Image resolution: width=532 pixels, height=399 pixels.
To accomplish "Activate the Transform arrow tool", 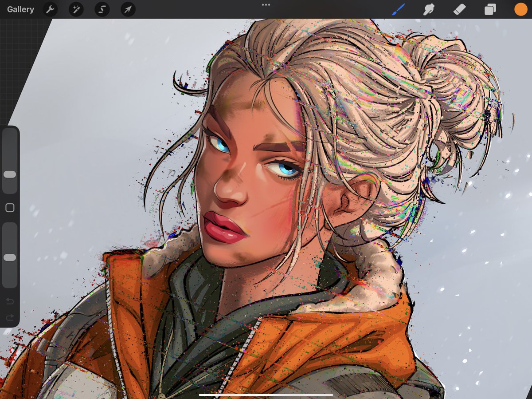I will [128, 9].
